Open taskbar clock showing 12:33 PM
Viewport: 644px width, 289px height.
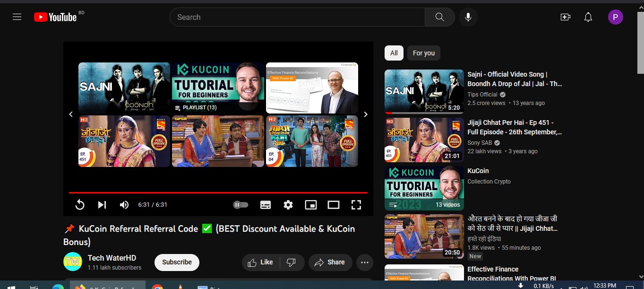[605, 286]
